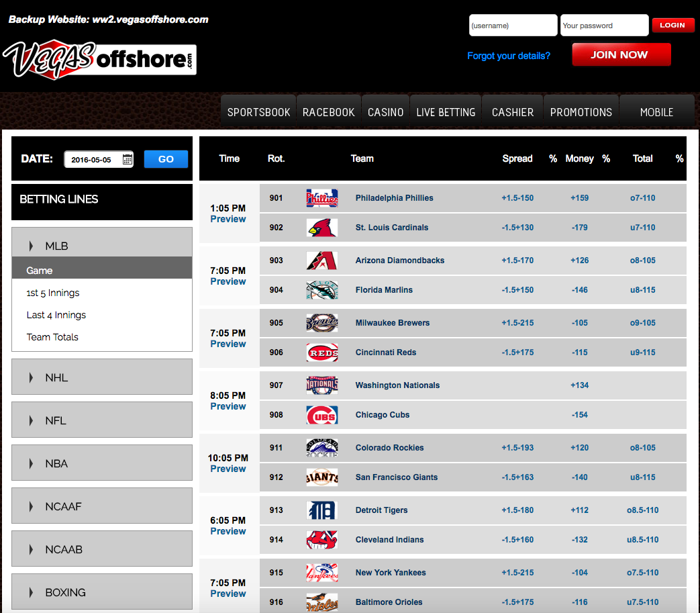This screenshot has height=613, width=700.
Task: Open Preview for the 1:05 PM game
Action: coord(228,219)
